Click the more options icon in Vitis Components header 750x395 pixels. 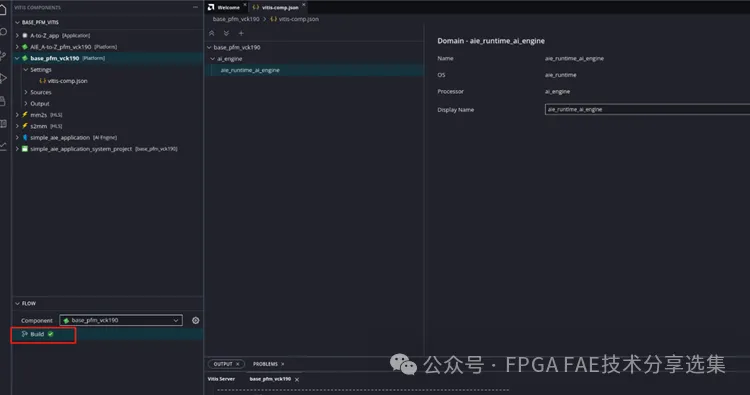(195, 8)
